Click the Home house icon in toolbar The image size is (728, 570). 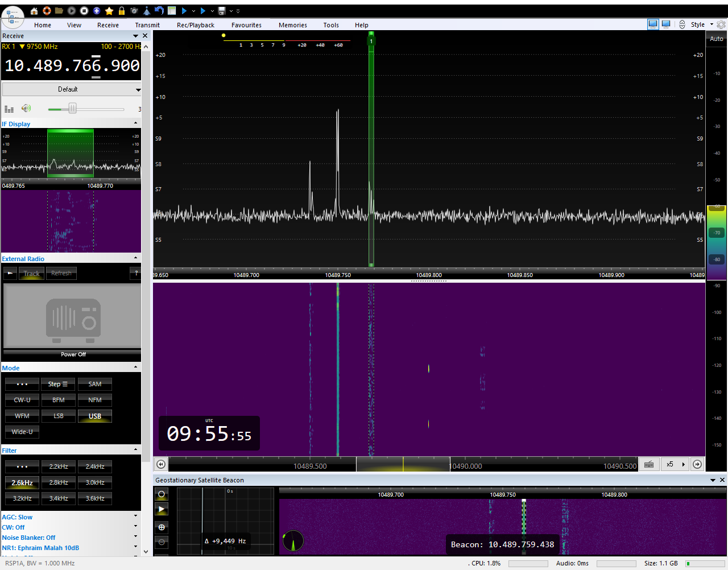click(x=34, y=11)
